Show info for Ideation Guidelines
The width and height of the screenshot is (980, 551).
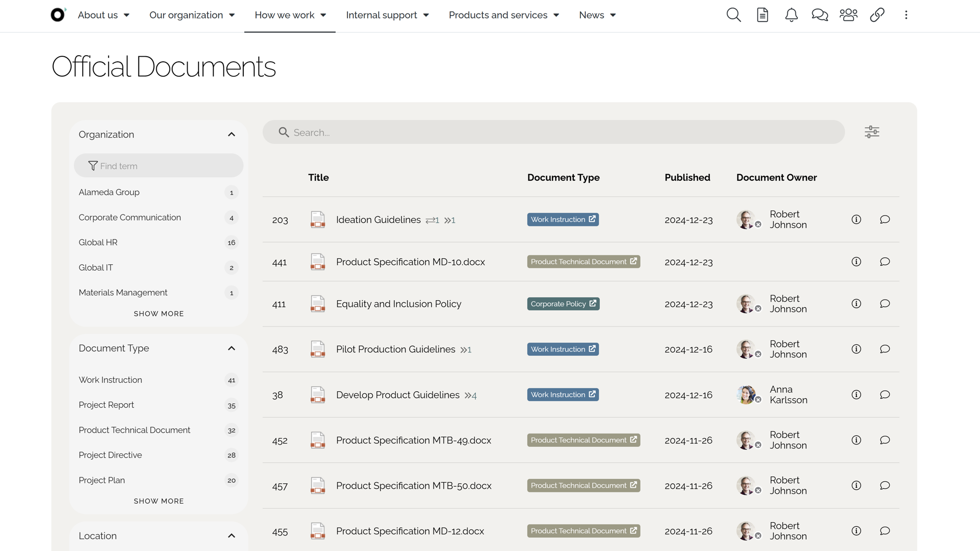(856, 220)
